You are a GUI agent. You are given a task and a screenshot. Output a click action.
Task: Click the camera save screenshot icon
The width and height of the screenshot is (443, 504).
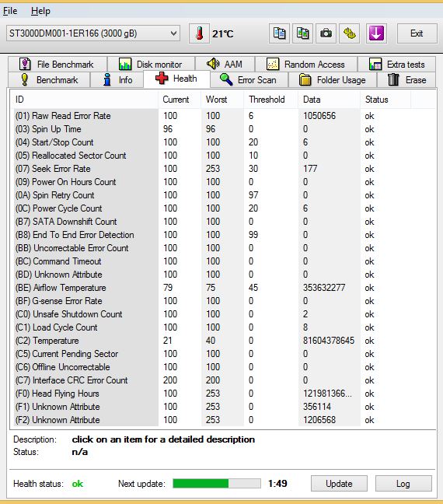click(x=326, y=33)
